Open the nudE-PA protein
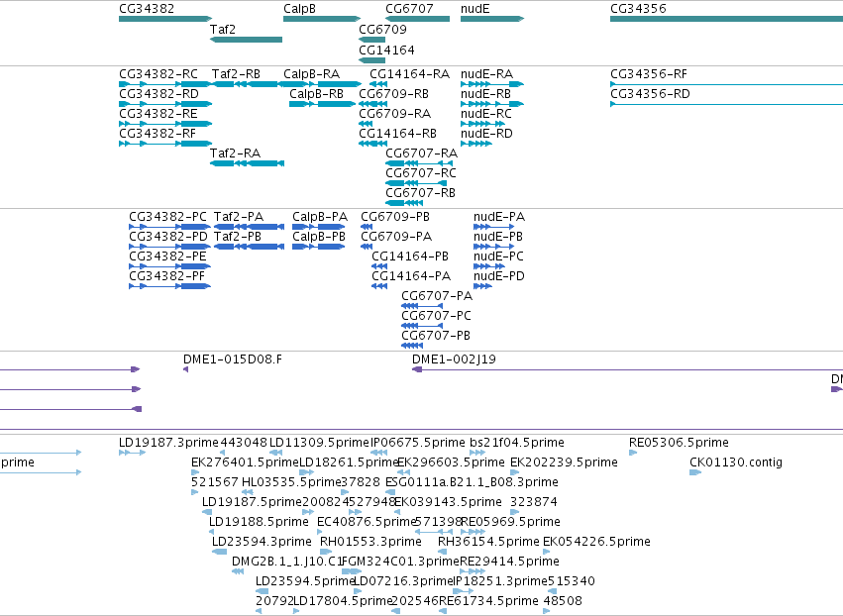843x616 pixels. pyautogui.click(x=493, y=227)
